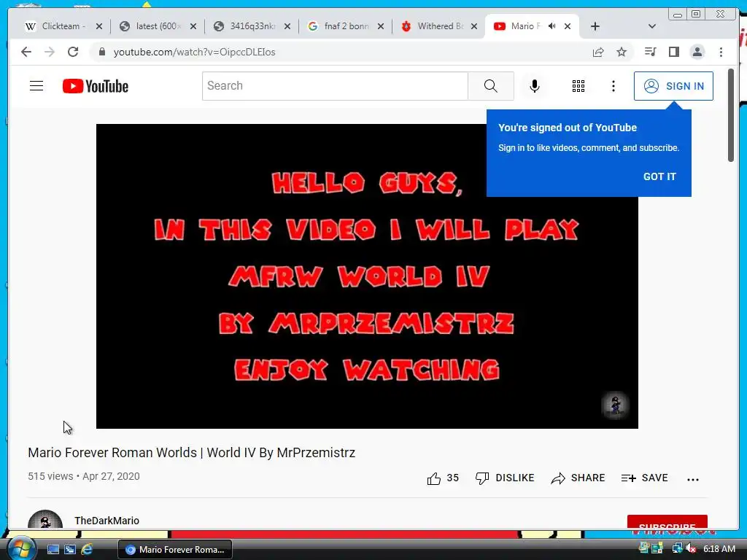
Task: Expand the tab search dropdown arrow
Action: [652, 26]
